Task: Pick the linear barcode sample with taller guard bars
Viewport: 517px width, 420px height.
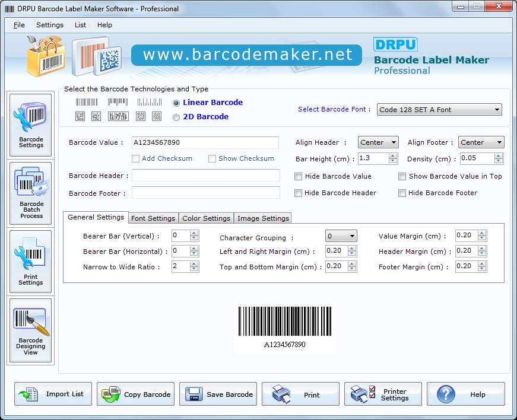Action: pyautogui.click(x=118, y=102)
